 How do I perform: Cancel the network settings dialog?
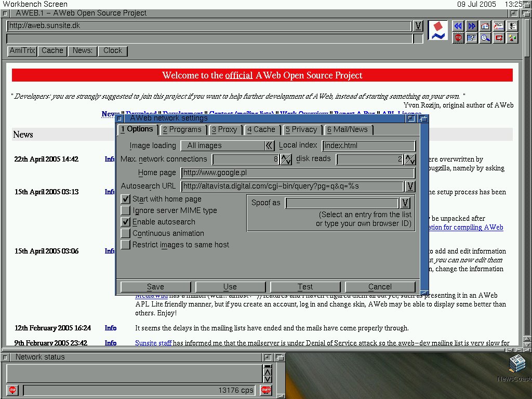(x=380, y=287)
